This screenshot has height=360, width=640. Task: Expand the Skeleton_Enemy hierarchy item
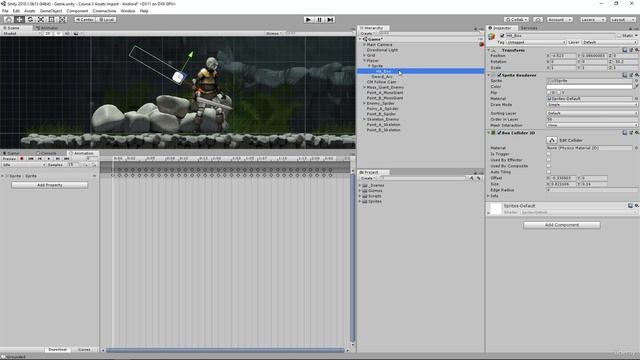pyautogui.click(x=364, y=119)
